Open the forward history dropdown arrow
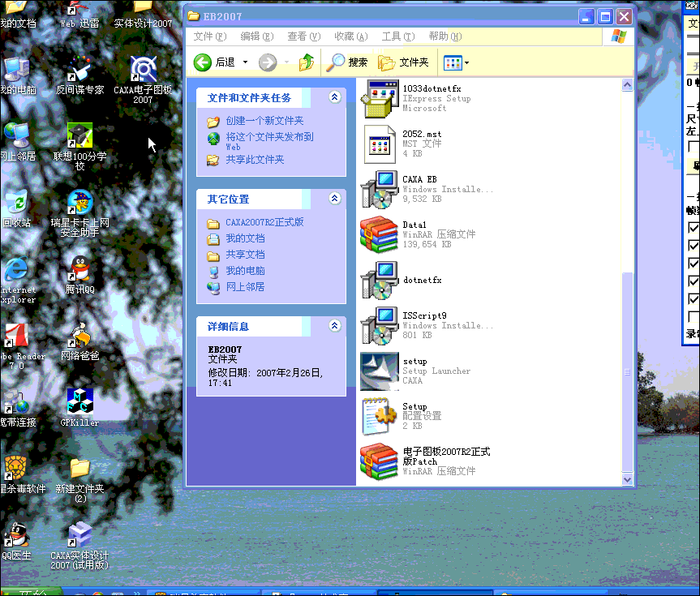The width and height of the screenshot is (700, 596). 286,62
